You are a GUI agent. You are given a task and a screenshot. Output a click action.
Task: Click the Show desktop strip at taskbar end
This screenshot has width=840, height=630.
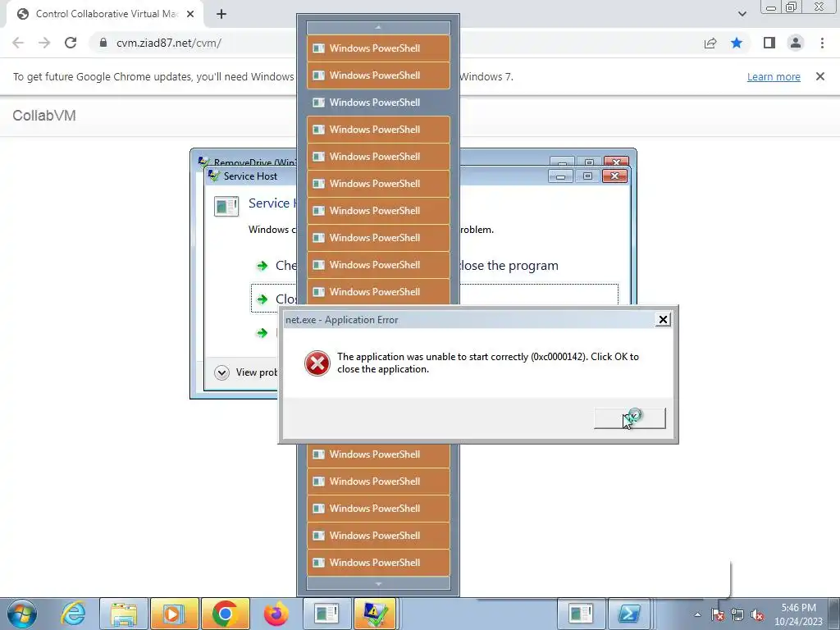click(834, 614)
